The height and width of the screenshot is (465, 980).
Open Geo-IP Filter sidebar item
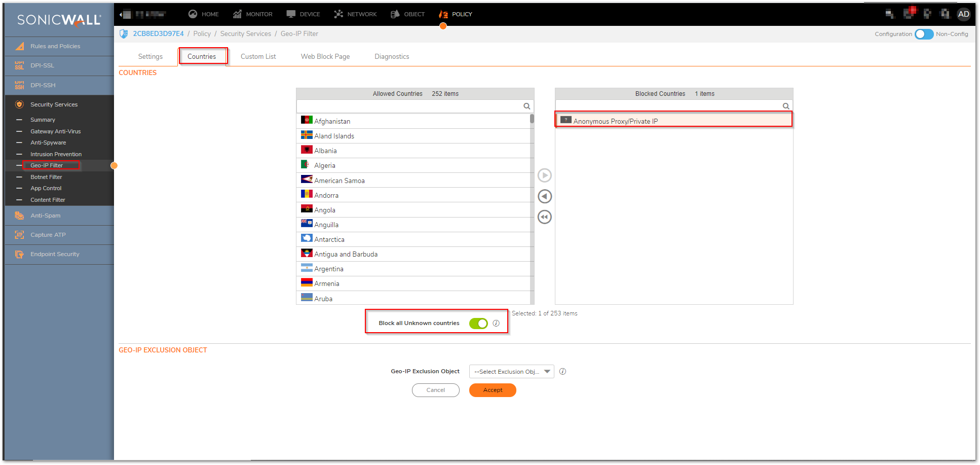point(47,165)
